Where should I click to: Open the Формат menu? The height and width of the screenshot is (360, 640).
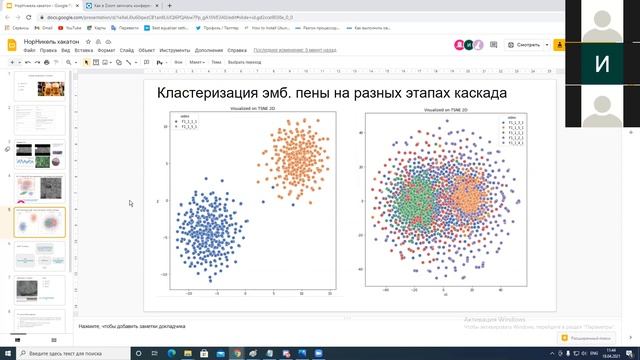pyautogui.click(x=106, y=50)
